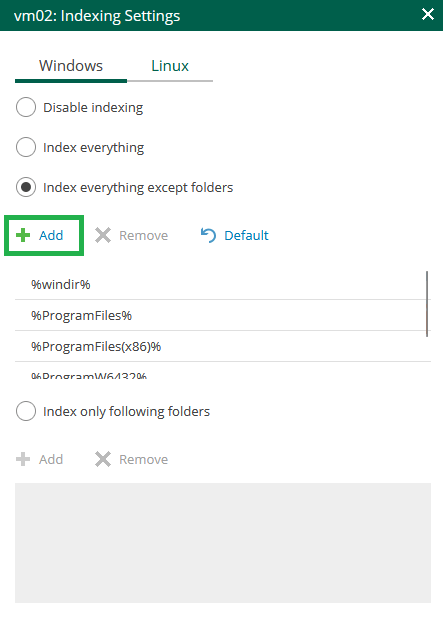Open the Windows tab

(71, 66)
